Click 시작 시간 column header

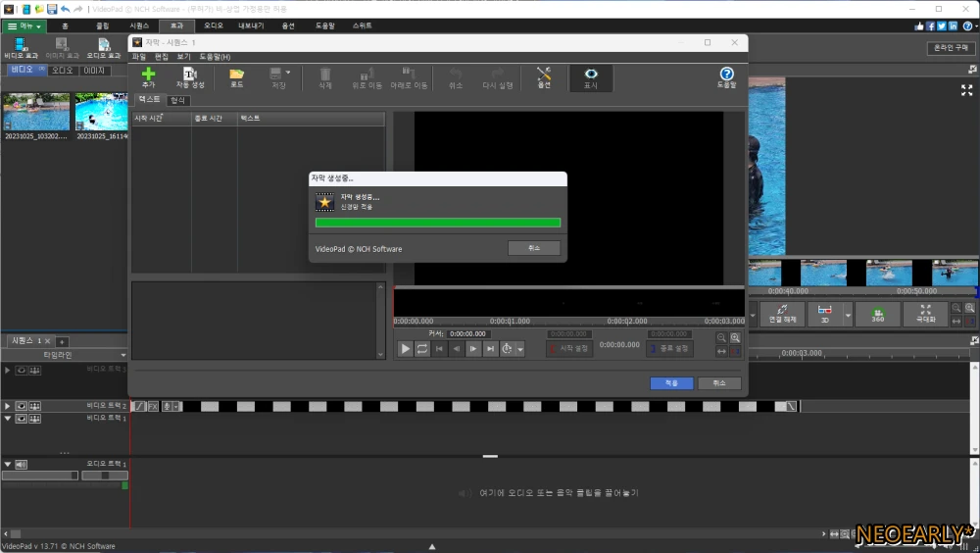[162, 119]
